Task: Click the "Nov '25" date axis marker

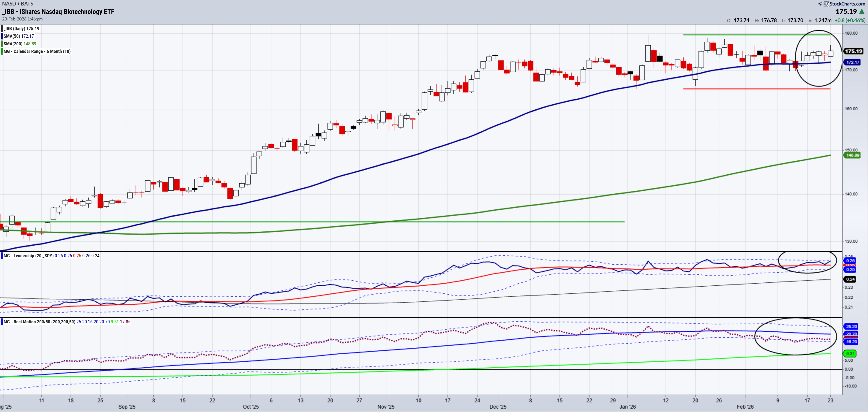Action: (x=386, y=407)
